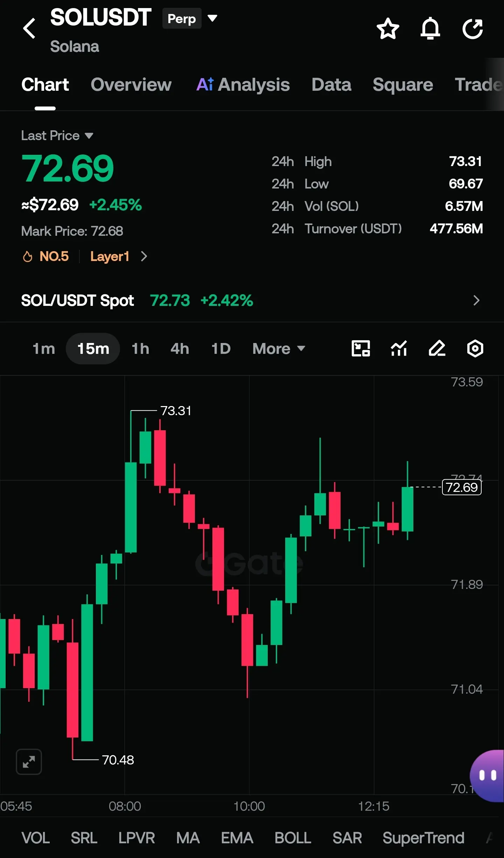
Task: Tap the 24h Turnover value 477.56M
Action: pyautogui.click(x=456, y=229)
